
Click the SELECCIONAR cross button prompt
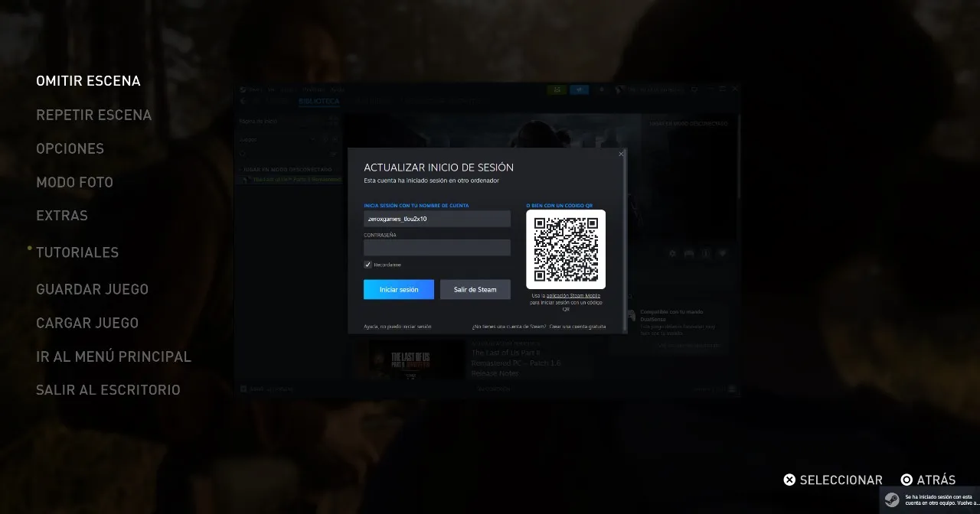tap(833, 480)
